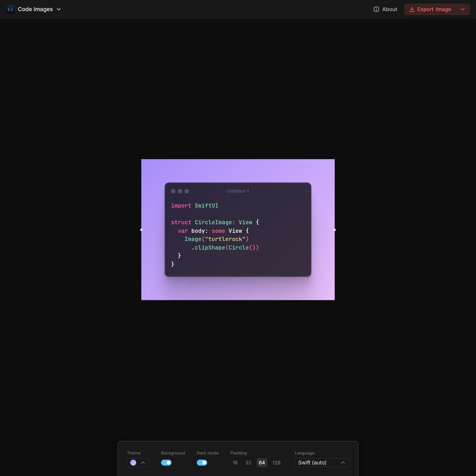Viewport: 476px width, 476px height.
Task: Expand the export options chevron
Action: (x=462, y=10)
